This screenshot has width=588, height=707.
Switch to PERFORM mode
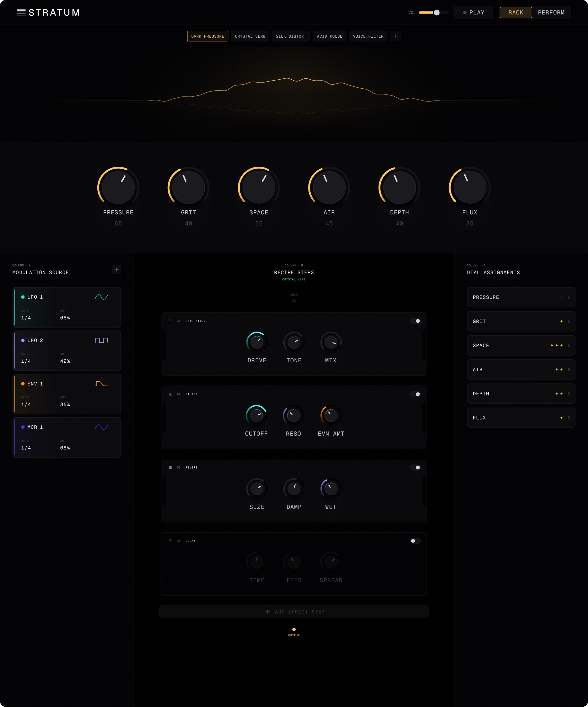(552, 13)
